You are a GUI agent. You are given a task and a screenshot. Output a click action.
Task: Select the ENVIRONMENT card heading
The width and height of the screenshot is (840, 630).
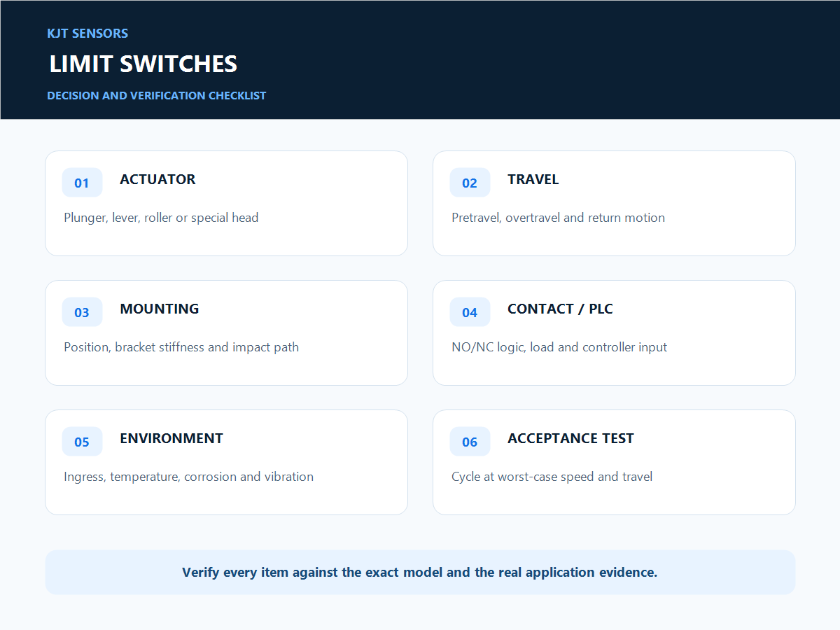[171, 438]
